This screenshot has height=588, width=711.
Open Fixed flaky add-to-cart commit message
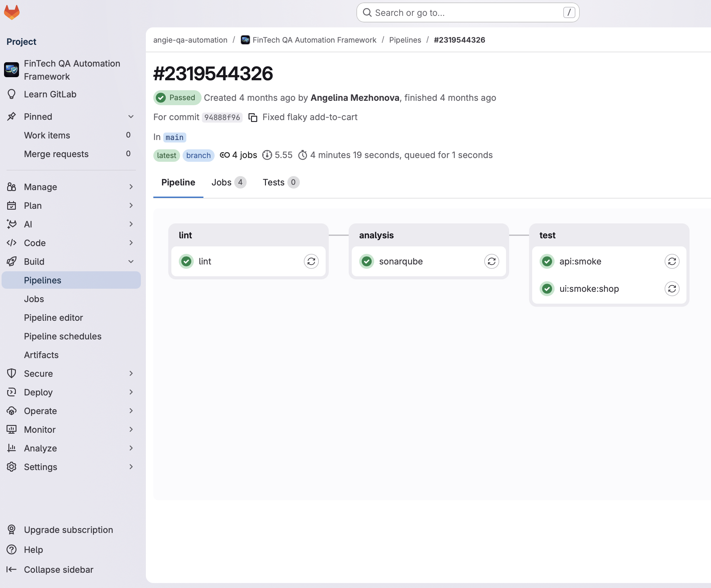tap(310, 117)
